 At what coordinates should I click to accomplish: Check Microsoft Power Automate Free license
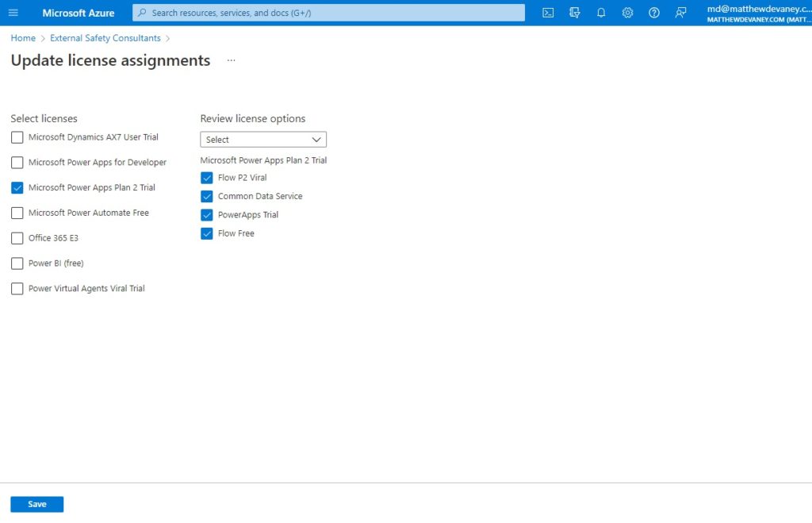(17, 213)
